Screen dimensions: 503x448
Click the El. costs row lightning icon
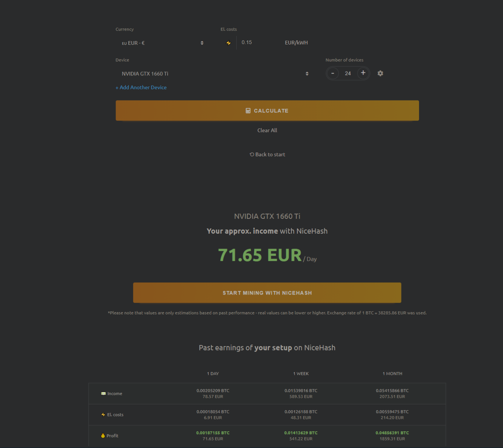[103, 415]
